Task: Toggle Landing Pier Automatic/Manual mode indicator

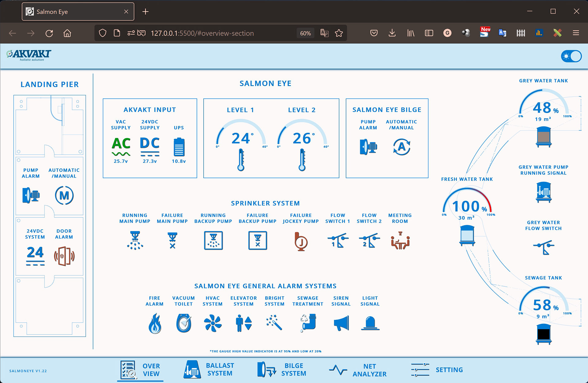Action: coord(64,195)
